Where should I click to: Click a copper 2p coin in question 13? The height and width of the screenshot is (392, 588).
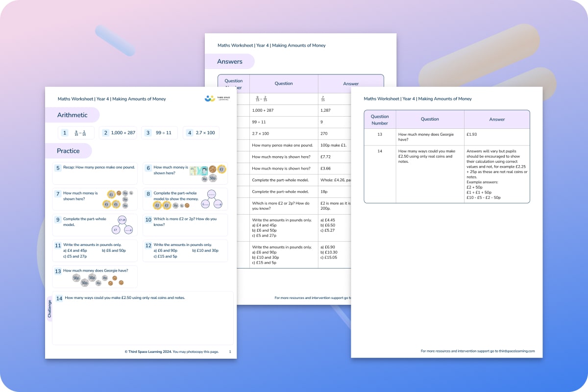coord(115,278)
